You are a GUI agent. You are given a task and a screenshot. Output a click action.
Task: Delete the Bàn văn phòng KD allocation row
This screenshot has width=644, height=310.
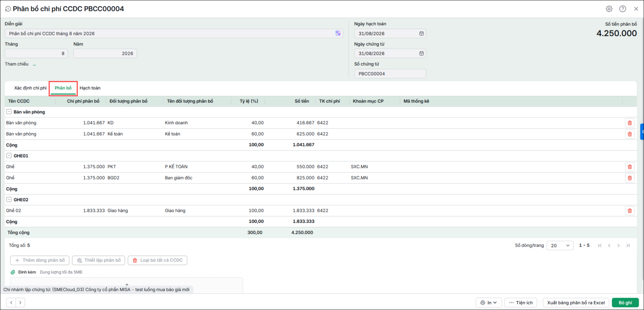coord(630,123)
